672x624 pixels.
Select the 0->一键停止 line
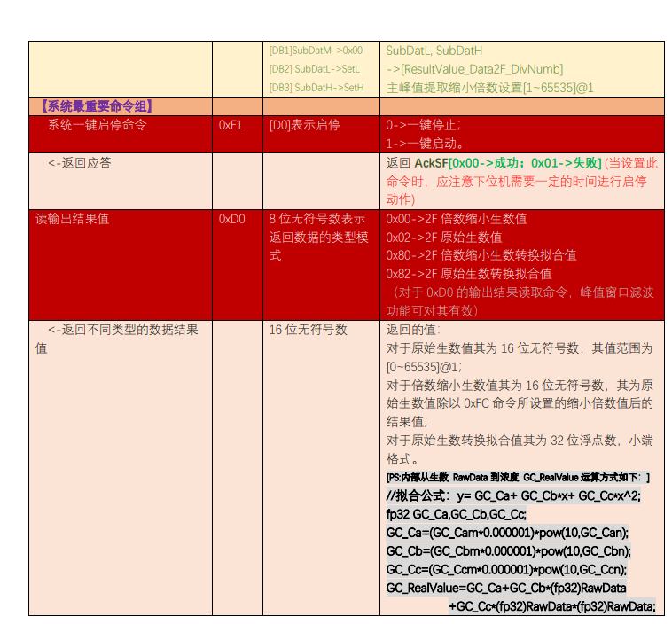pos(423,125)
